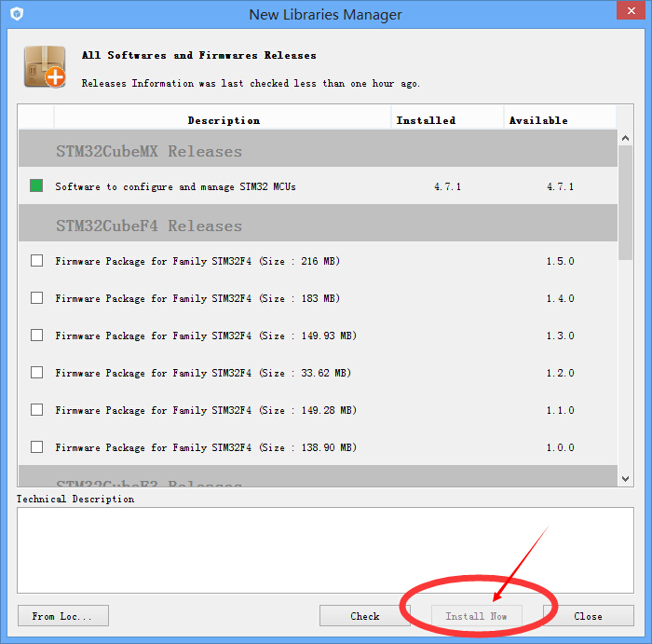Click 'Firmware Package for Family STM32F4 (Size : 216 MB)'

pyautogui.click(x=197, y=261)
